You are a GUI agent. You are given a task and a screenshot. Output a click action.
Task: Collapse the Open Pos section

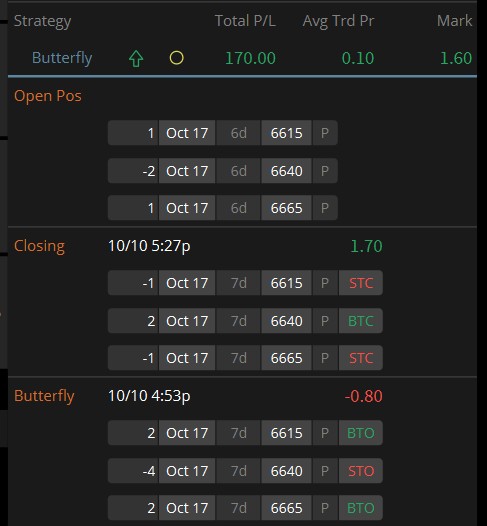(48, 96)
